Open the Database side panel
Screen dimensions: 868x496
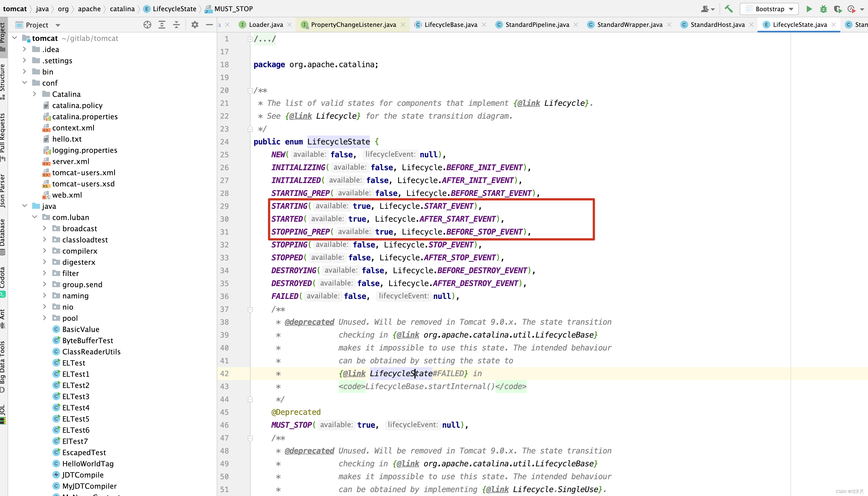pos(3,237)
